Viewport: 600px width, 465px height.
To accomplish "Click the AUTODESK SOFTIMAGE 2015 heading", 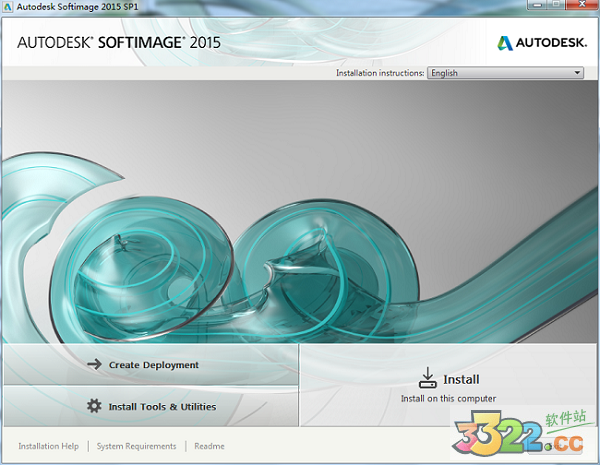I will [118, 43].
